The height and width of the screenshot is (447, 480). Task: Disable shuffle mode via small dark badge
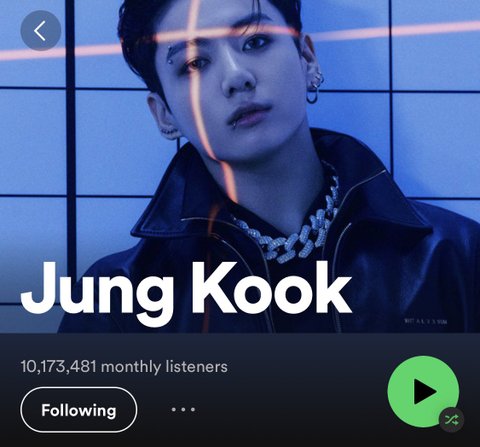click(451, 420)
